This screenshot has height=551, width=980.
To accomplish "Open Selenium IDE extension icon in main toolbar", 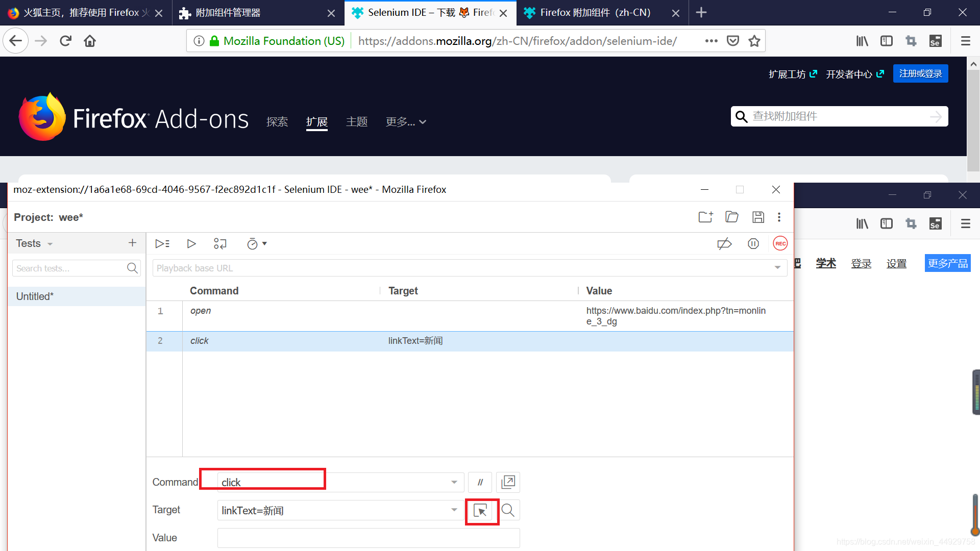I will click(936, 41).
